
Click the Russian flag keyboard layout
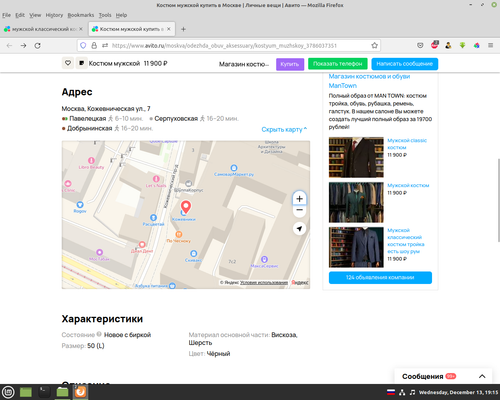click(x=391, y=392)
